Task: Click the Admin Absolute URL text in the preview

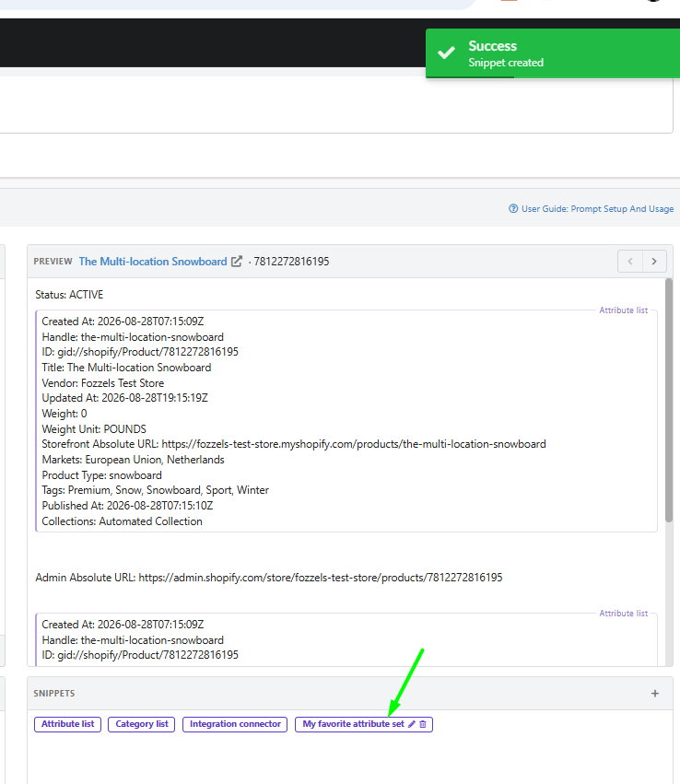Action: (269, 578)
